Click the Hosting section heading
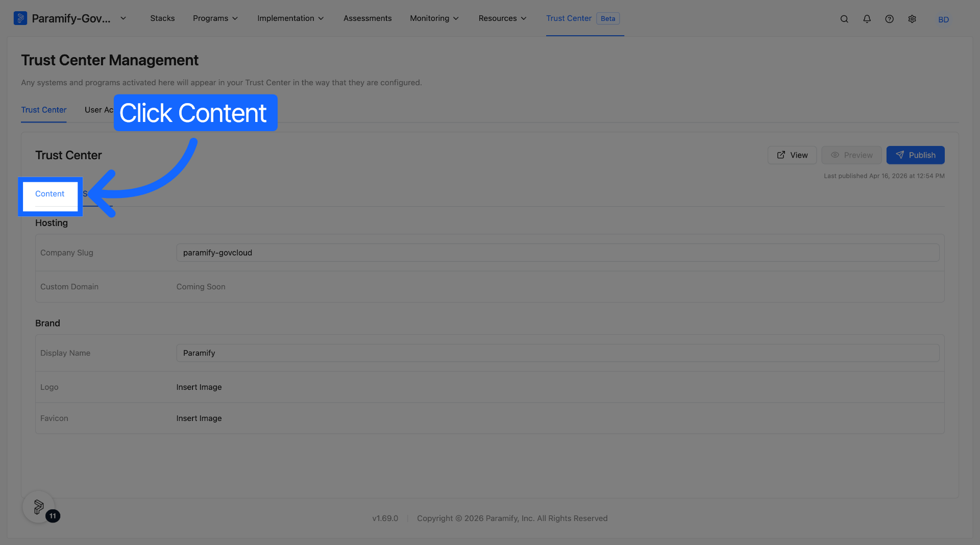The image size is (980, 545). pyautogui.click(x=52, y=223)
